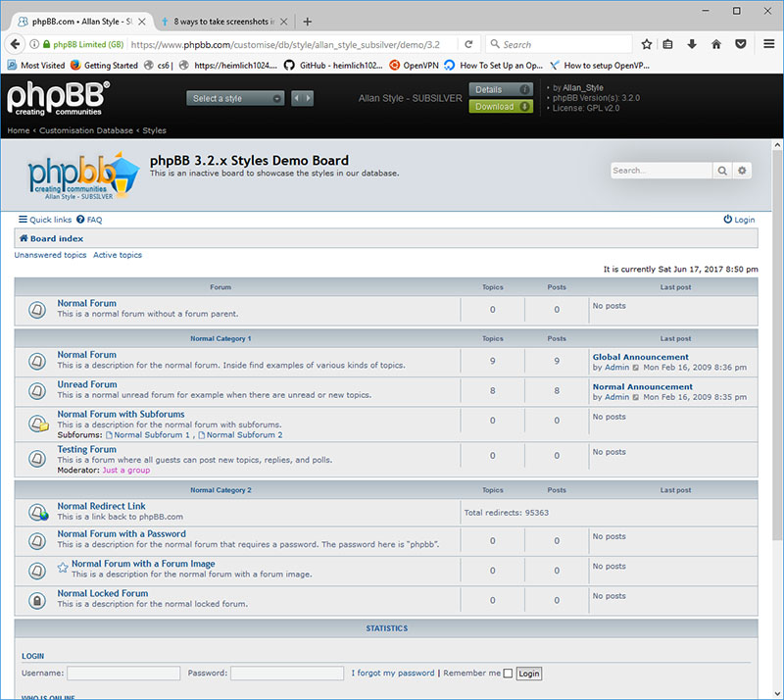This screenshot has width=784, height=700.
Task: Click the board search magnifier button
Action: pyautogui.click(x=722, y=171)
